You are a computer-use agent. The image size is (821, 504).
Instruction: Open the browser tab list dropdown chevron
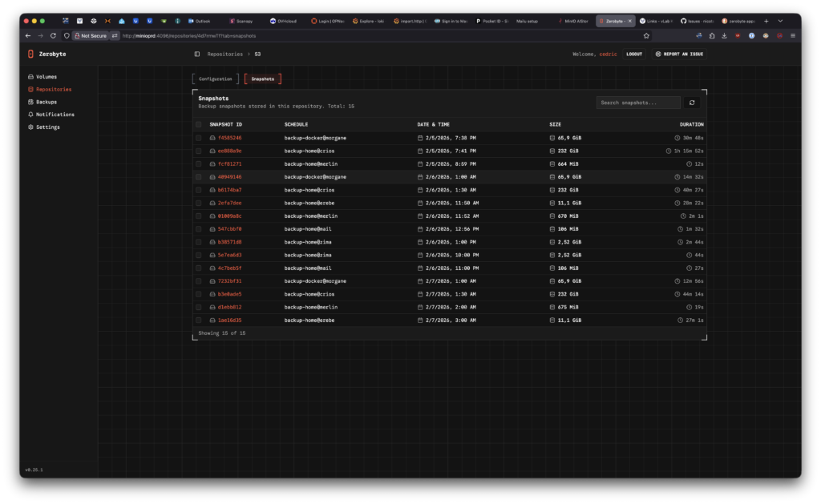[x=780, y=21]
